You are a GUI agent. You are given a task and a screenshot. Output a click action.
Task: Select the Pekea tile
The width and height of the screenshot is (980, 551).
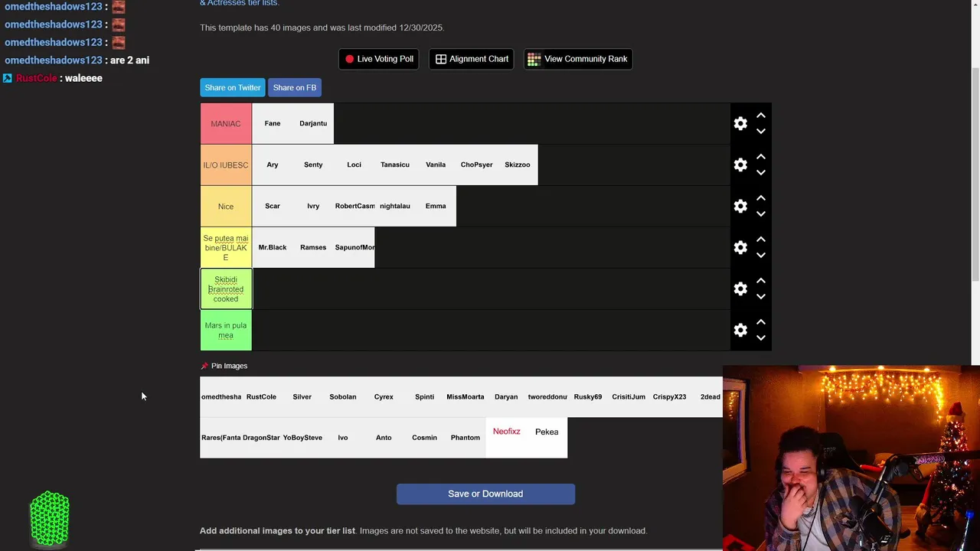547,438
